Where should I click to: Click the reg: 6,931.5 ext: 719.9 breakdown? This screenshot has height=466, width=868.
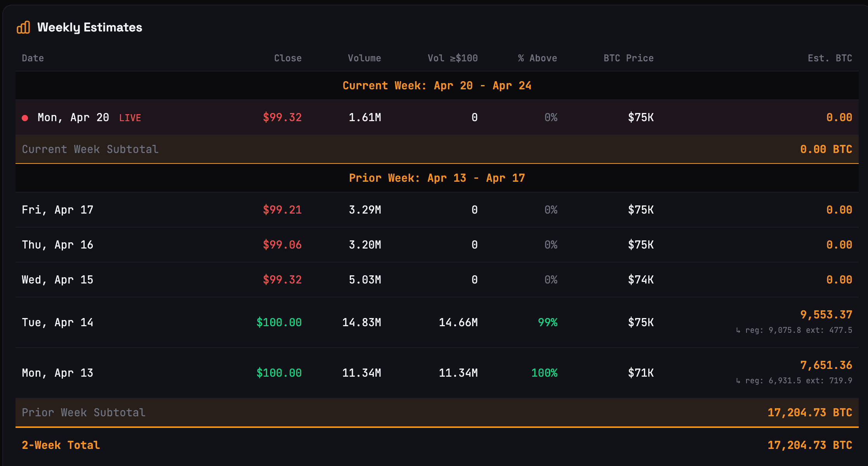[794, 381]
